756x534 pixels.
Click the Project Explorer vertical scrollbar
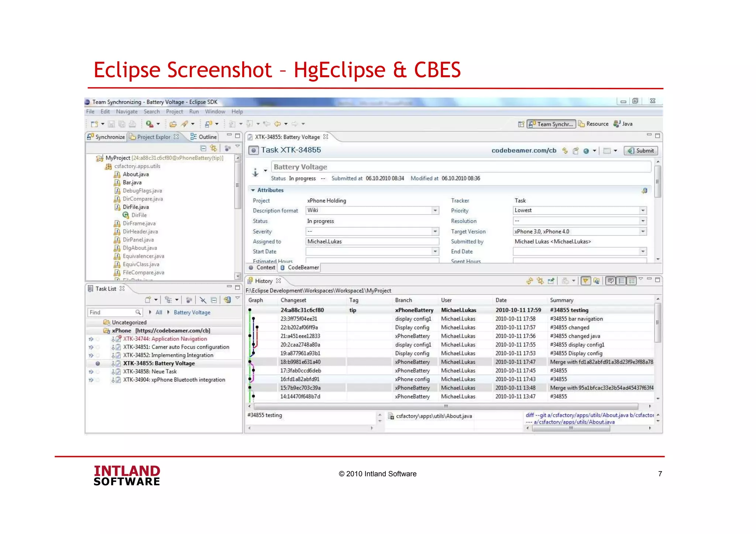tap(238, 185)
